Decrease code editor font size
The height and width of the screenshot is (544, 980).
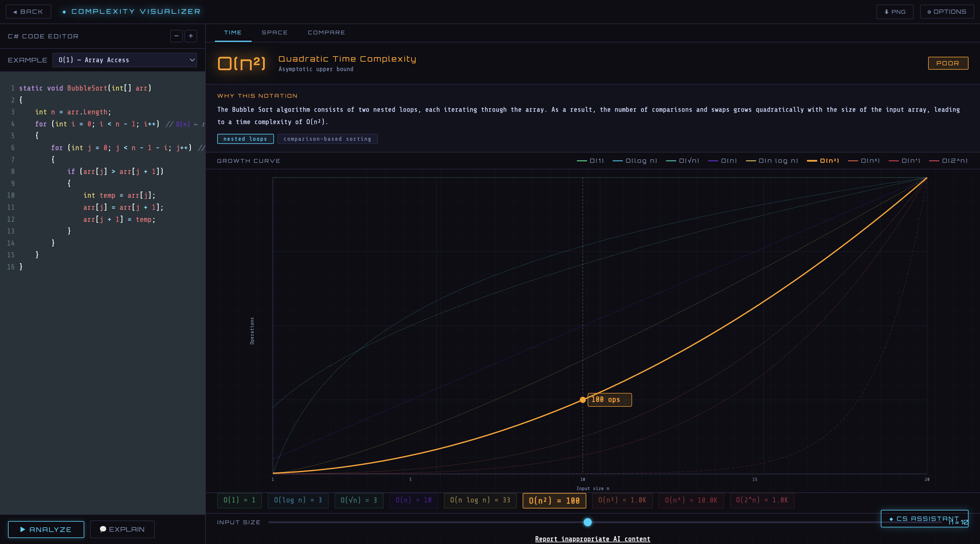[x=176, y=36]
